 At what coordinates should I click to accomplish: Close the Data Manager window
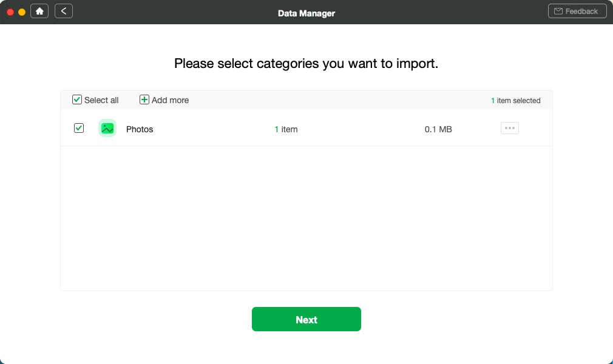coord(10,12)
